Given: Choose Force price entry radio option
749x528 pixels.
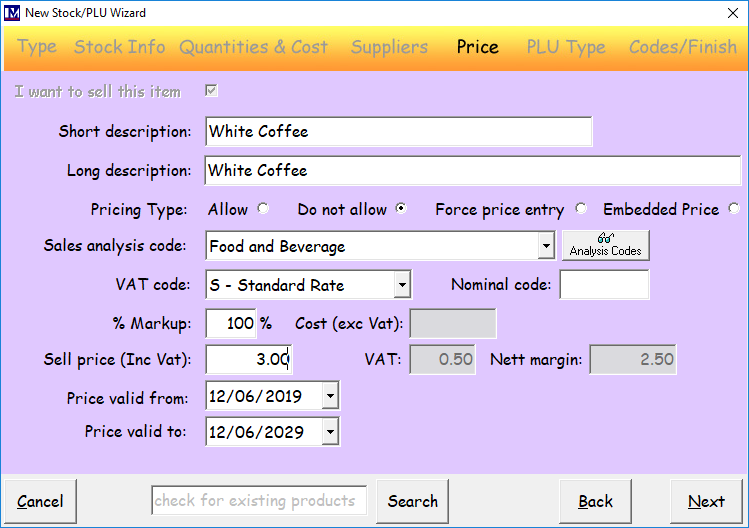Looking at the screenshot, I should click(x=581, y=208).
